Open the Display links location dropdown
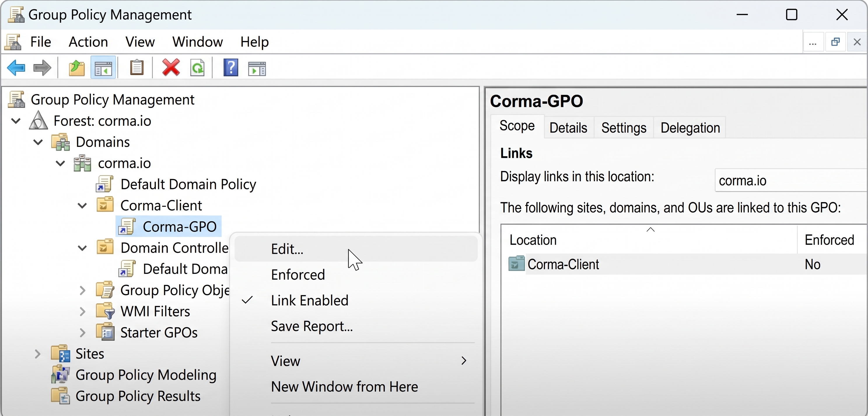This screenshot has width=868, height=416. pos(791,180)
